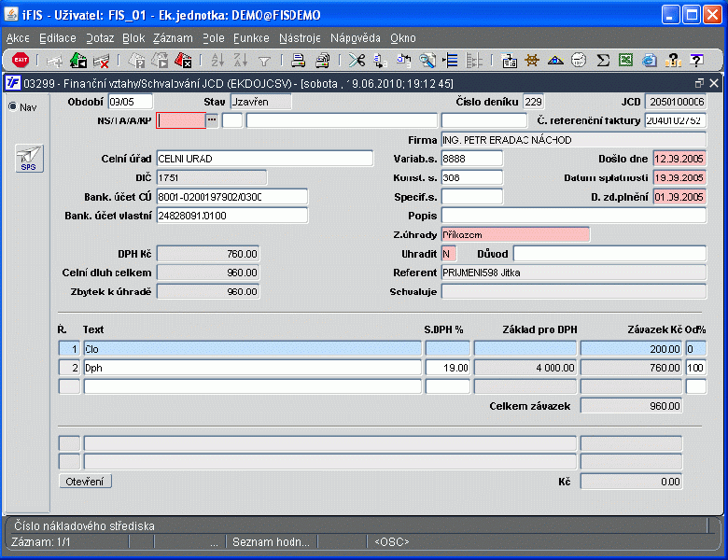The image size is (728, 560).
Task: Click the SPS icon in left panel
Action: (30, 159)
